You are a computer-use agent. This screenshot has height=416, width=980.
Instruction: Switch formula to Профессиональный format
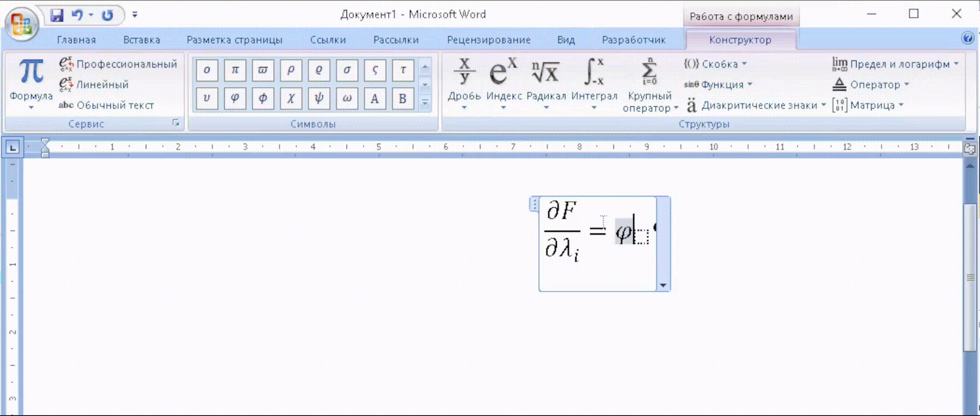(118, 64)
